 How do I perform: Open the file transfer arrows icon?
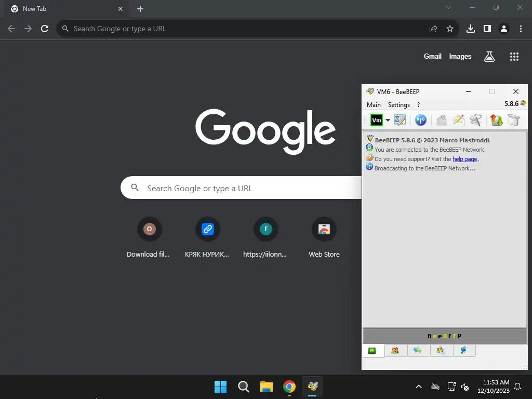coord(496,120)
